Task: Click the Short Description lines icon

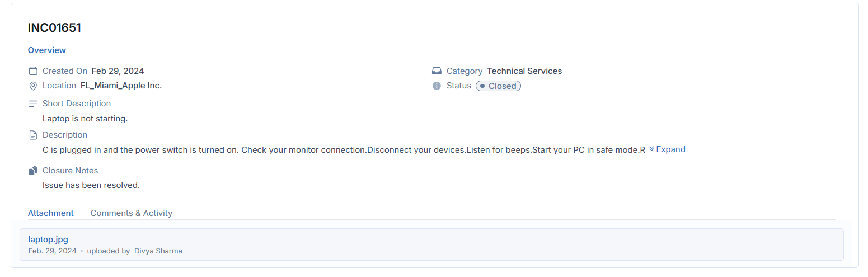Action: pyautogui.click(x=33, y=104)
